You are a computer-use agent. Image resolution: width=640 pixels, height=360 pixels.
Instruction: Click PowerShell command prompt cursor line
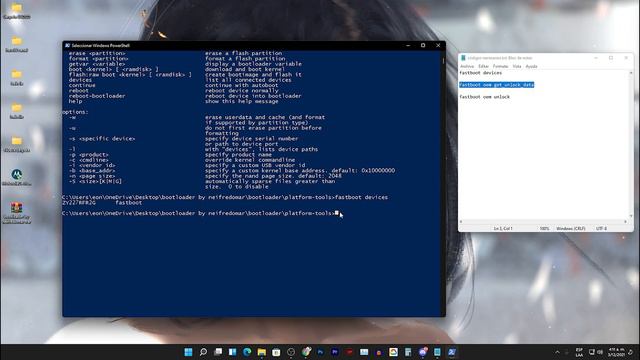tap(200, 213)
